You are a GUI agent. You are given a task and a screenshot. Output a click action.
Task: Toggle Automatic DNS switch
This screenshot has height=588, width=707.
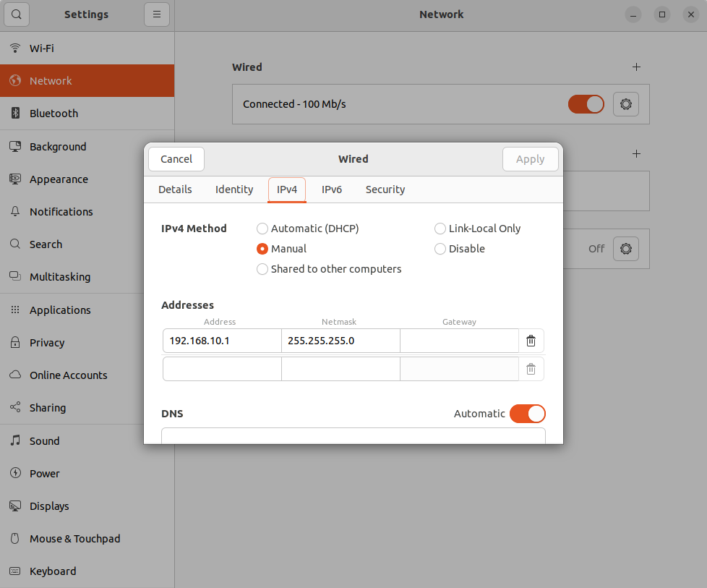pyautogui.click(x=527, y=414)
